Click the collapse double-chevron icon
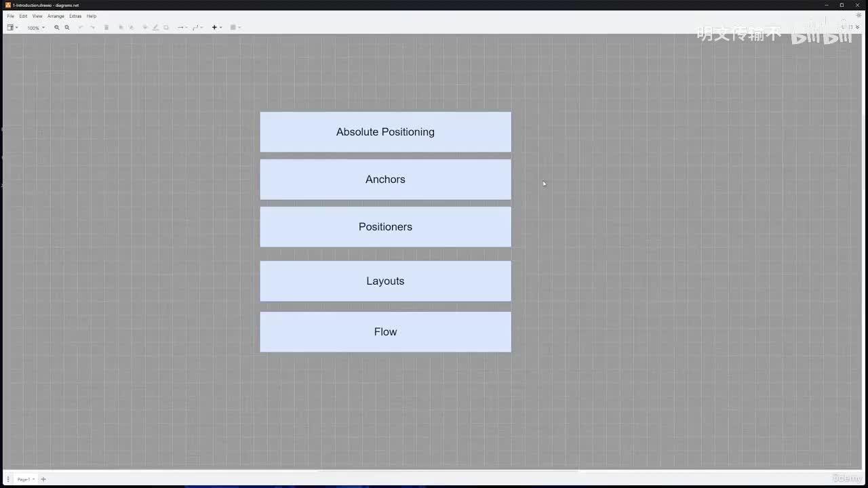The width and height of the screenshot is (868, 488). [858, 27]
